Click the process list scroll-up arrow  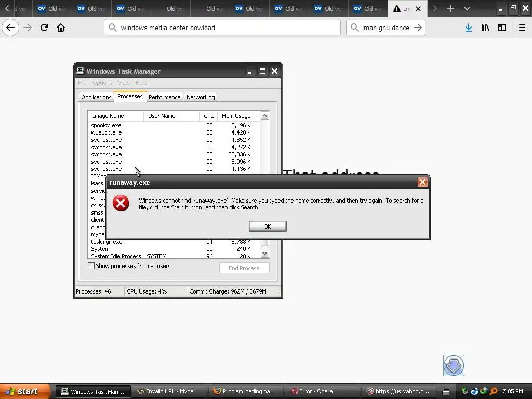click(264, 116)
